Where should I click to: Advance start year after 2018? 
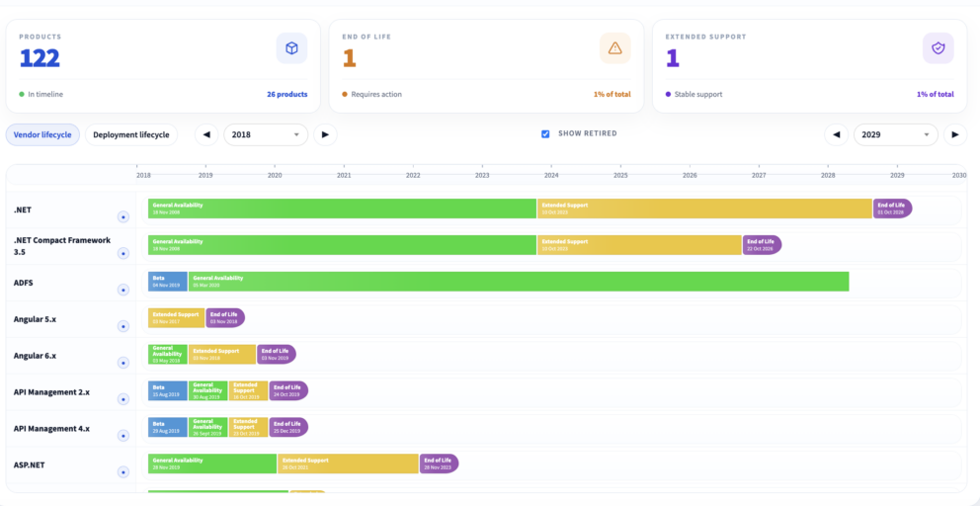pos(325,134)
